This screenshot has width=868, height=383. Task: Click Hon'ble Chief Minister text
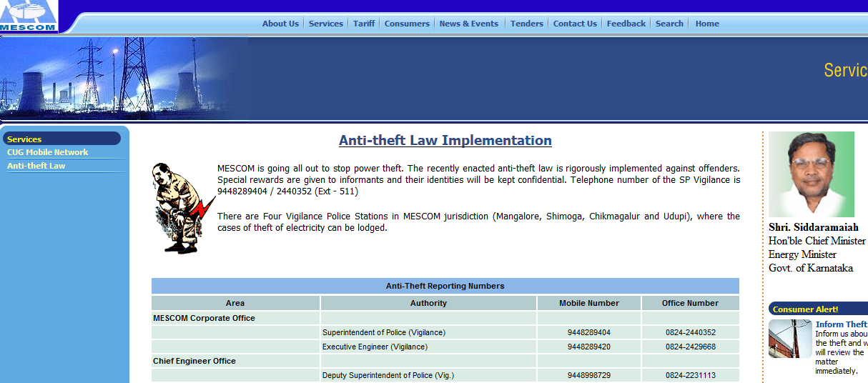817,241
